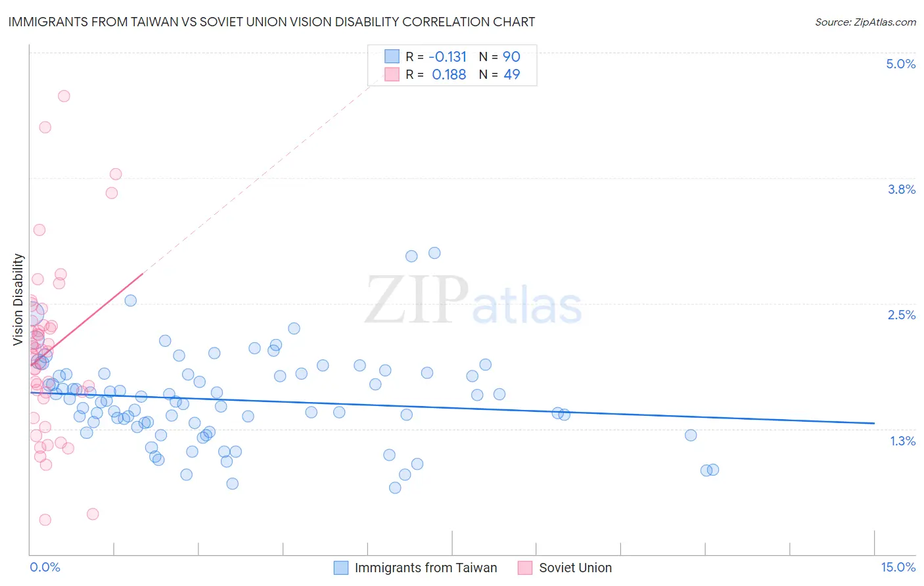Click the blue swatch beside R = -0.131
Image resolution: width=924 pixels, height=586 pixels.
pyautogui.click(x=392, y=56)
